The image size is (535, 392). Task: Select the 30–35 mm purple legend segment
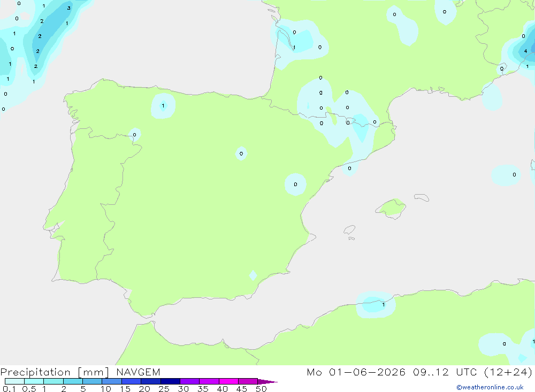[x=189, y=381]
